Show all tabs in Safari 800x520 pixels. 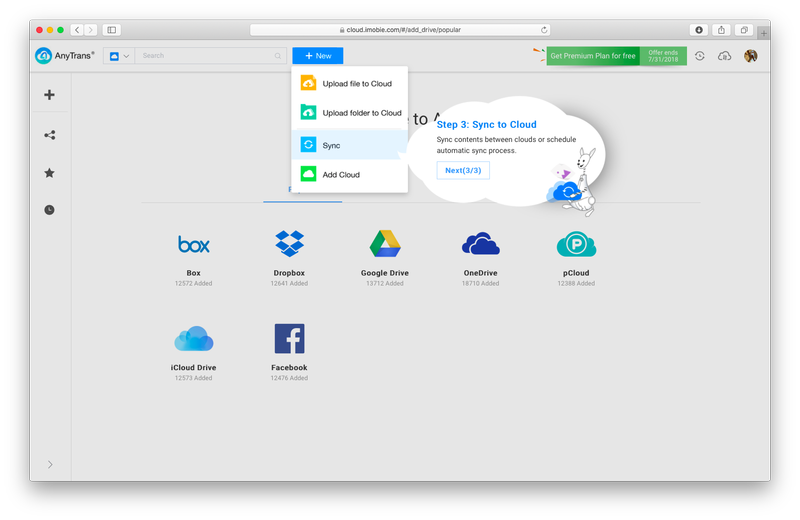[x=744, y=30]
